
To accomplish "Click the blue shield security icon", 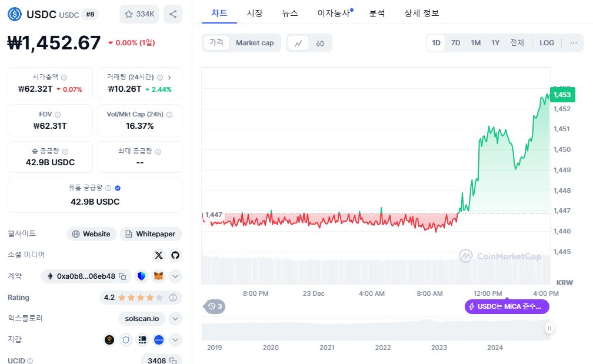I will [x=141, y=276].
